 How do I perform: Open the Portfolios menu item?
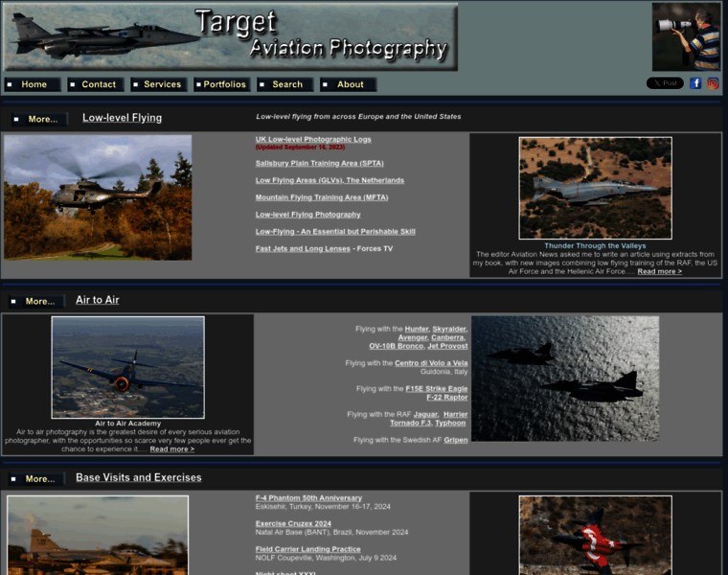222,84
